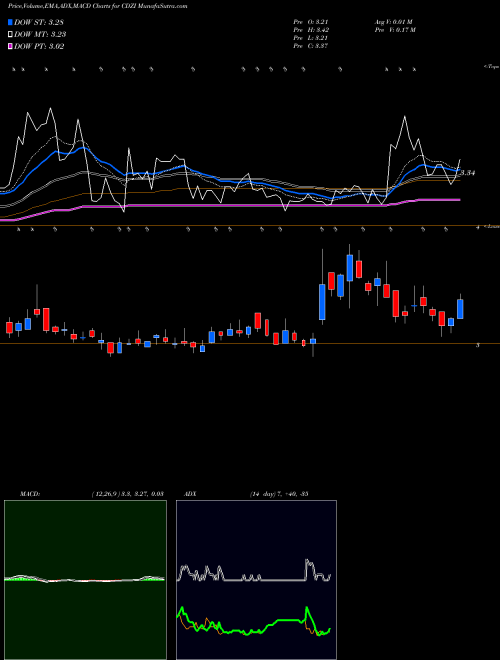The width and height of the screenshot is (500, 660).
Task: Click the white DOW MT legend swatch
Action: tap(10, 35)
